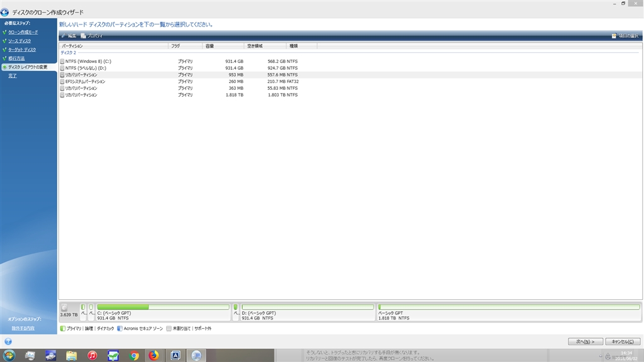Open the iTunes taskbar icon

(92, 356)
